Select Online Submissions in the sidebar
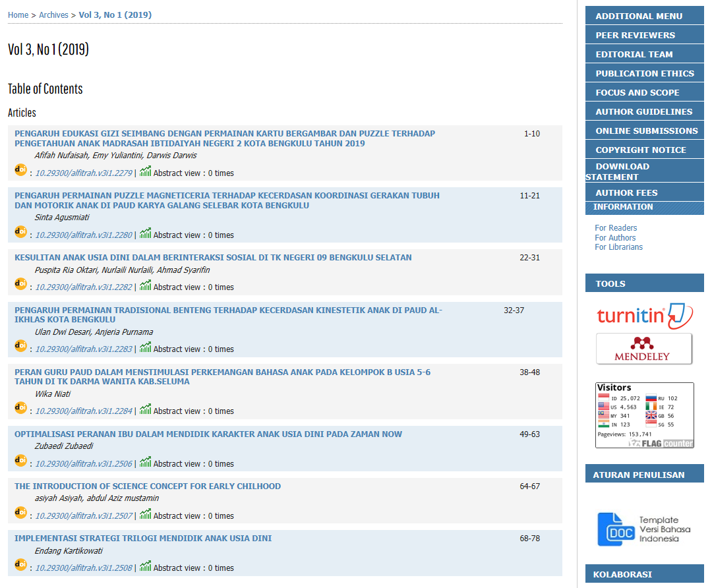The width and height of the screenshot is (712, 588). coord(646,131)
